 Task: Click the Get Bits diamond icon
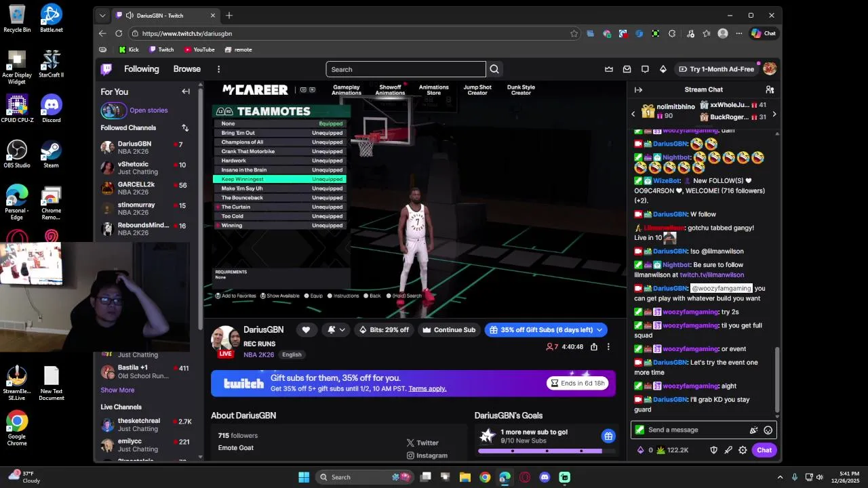(x=663, y=69)
